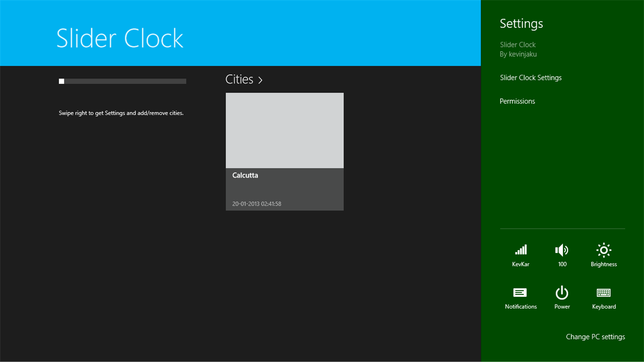Click the Cities heading
This screenshot has width=644, height=362.
click(x=239, y=79)
